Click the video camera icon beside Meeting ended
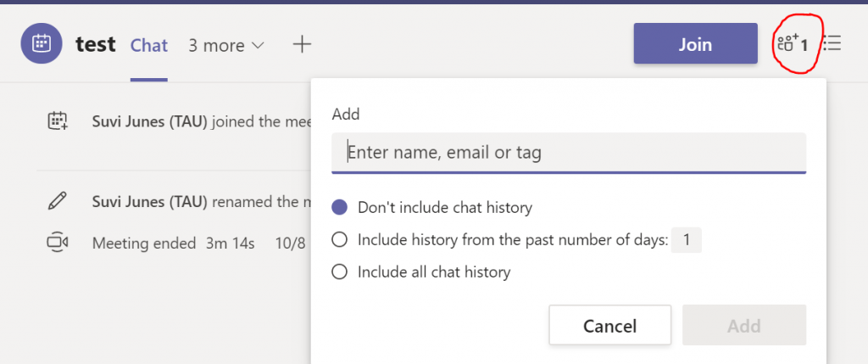 click(x=57, y=243)
